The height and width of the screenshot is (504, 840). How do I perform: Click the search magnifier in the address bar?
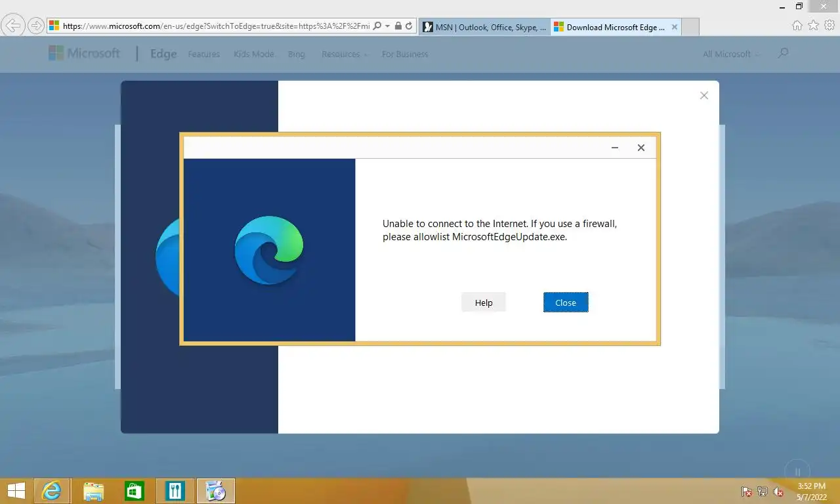377,26
